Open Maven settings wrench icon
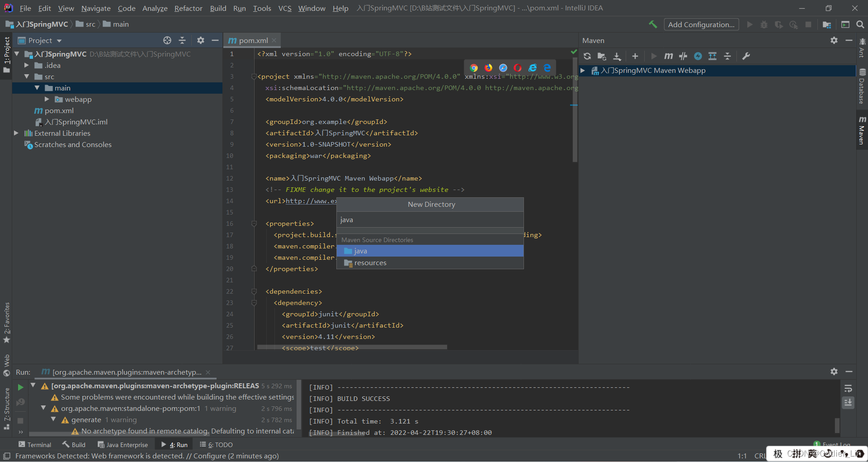The width and height of the screenshot is (868, 462). [746, 56]
